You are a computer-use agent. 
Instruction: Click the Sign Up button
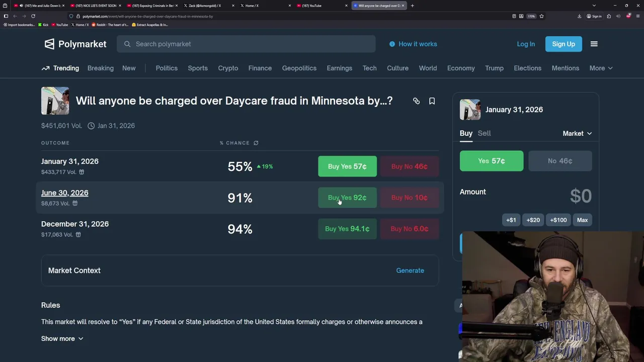(x=563, y=44)
